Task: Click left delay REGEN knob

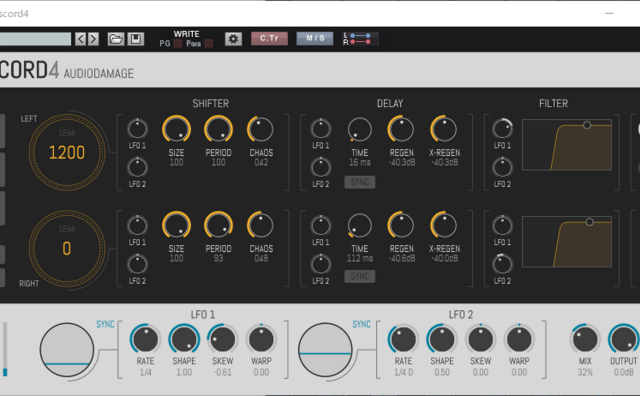Action: click(x=401, y=129)
